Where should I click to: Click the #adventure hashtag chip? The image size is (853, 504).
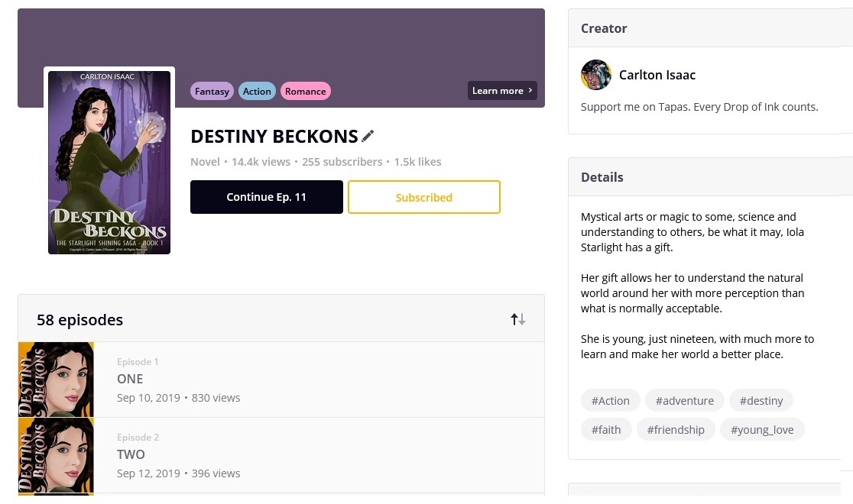pyautogui.click(x=684, y=401)
